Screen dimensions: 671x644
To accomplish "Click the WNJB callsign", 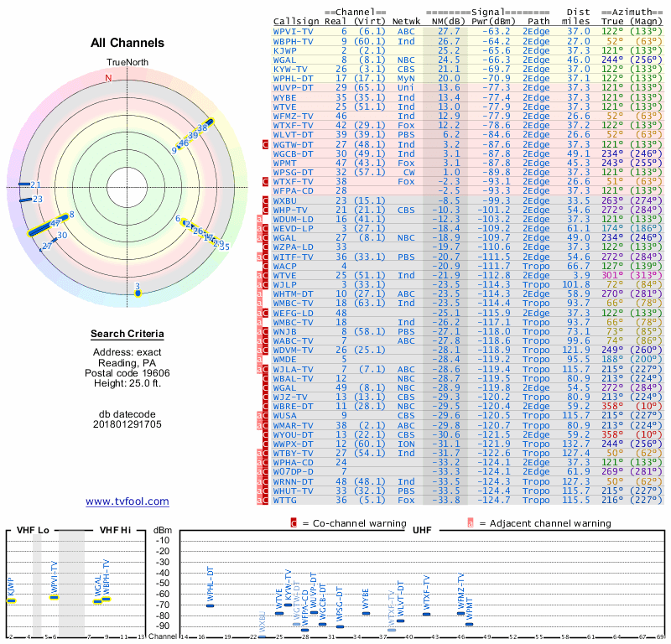I will click(x=284, y=331).
